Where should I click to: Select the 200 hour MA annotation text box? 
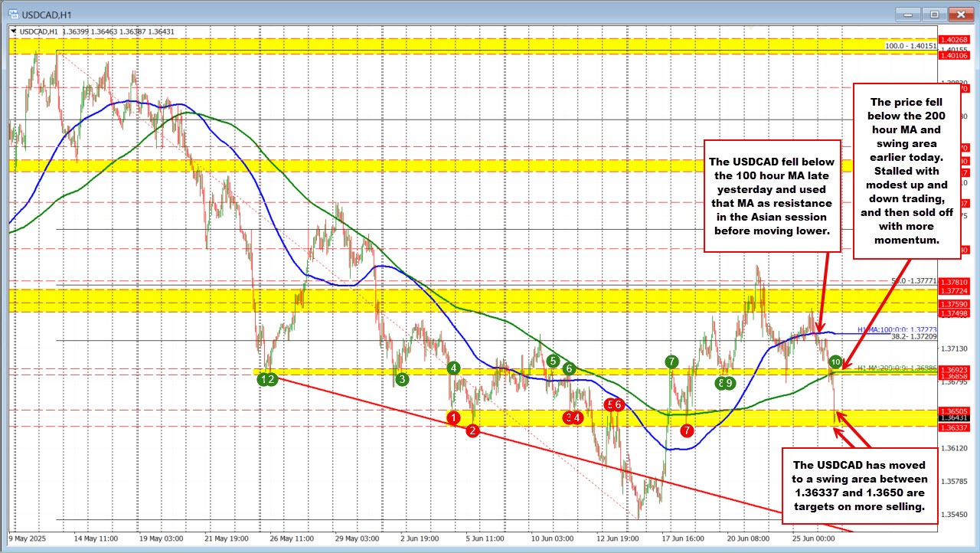(x=906, y=171)
